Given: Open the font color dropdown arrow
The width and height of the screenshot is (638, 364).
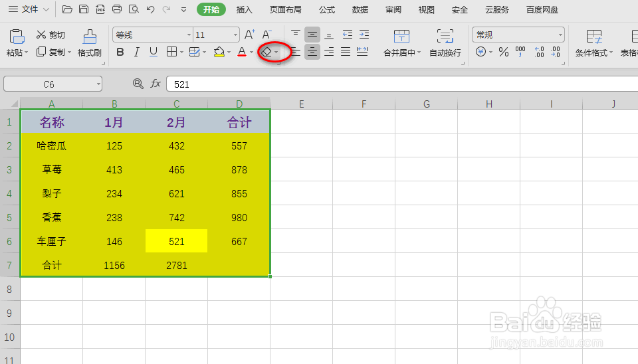Looking at the screenshot, I should [251, 52].
